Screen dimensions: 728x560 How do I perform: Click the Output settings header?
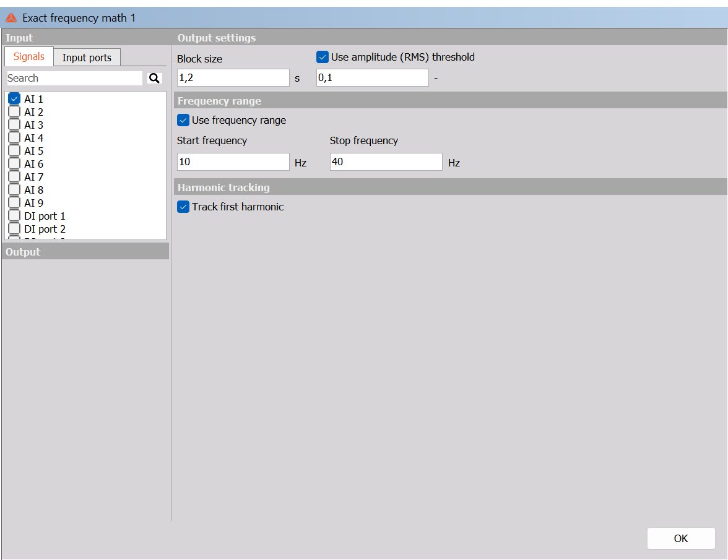[451, 38]
